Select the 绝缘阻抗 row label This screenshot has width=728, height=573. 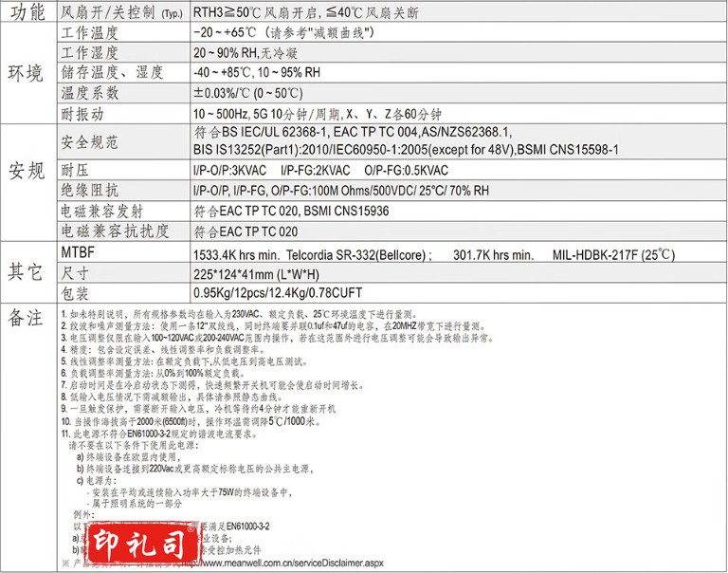(89, 189)
